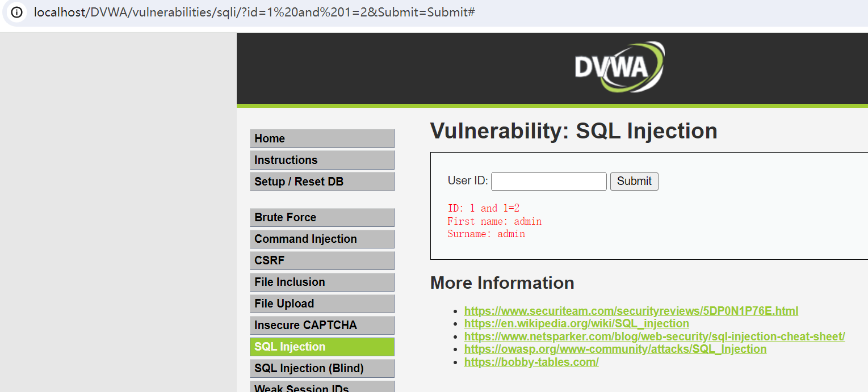Screen dimensions: 868x392
Task: Open Setup / Reset DB page
Action: (322, 182)
